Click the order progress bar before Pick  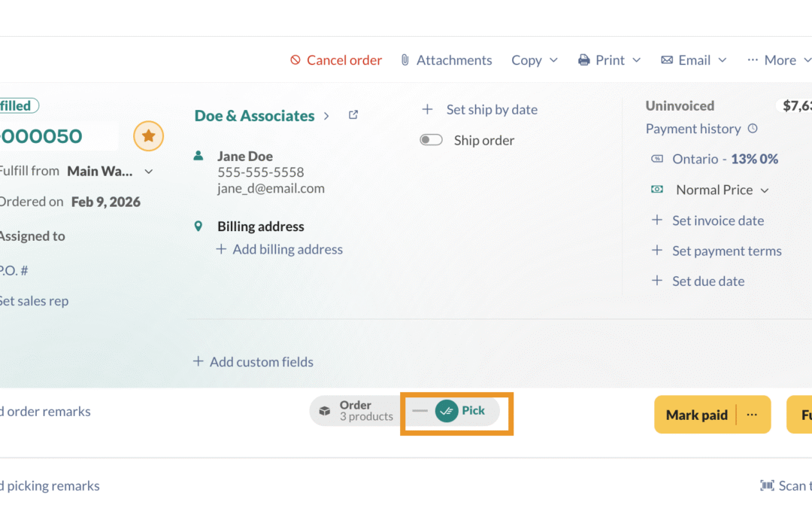(x=421, y=411)
